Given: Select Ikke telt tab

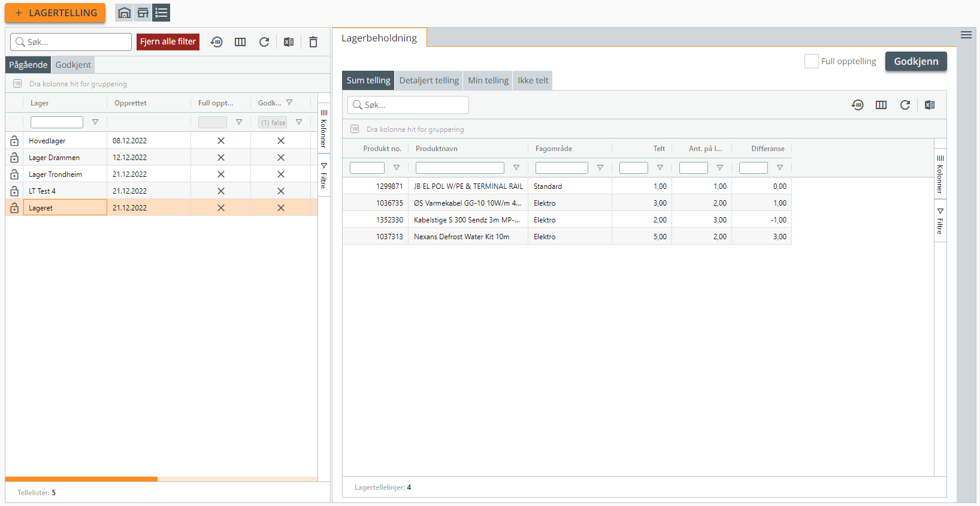Looking at the screenshot, I should (x=533, y=80).
